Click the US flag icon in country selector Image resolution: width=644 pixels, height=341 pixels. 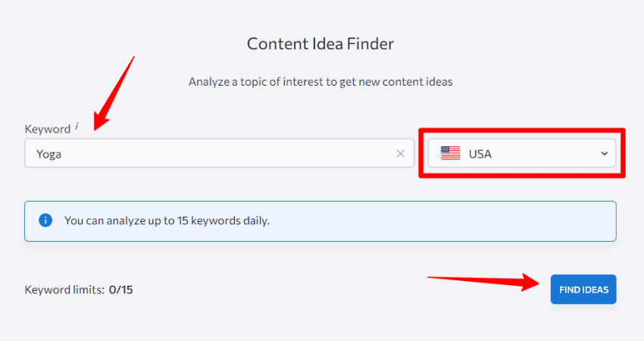(450, 153)
